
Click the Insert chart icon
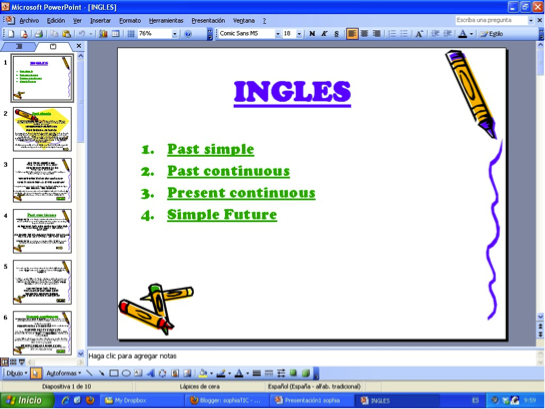(103, 34)
